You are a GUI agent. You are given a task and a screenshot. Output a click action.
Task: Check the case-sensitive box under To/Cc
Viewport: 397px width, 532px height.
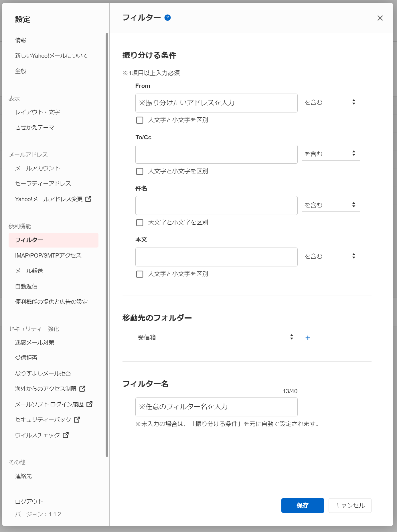tap(140, 171)
